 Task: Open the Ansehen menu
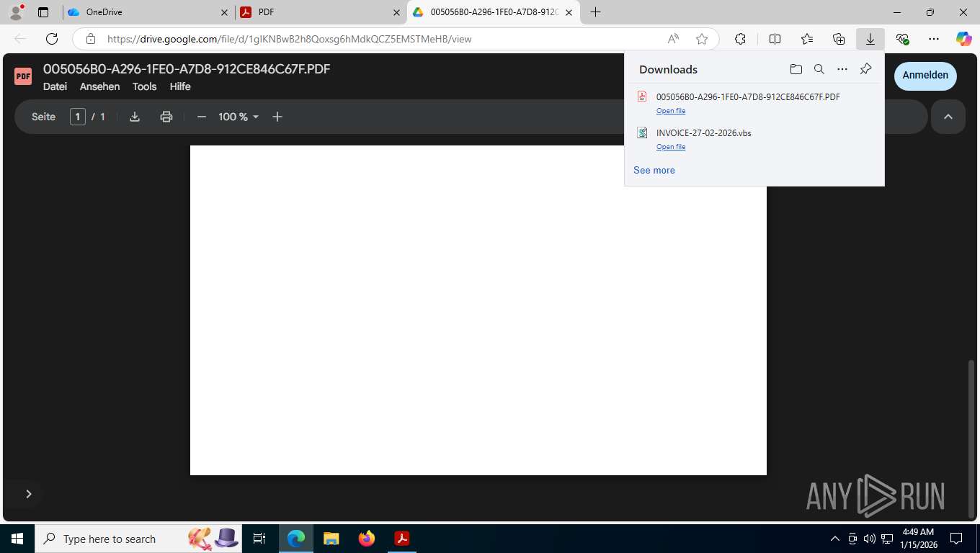99,86
